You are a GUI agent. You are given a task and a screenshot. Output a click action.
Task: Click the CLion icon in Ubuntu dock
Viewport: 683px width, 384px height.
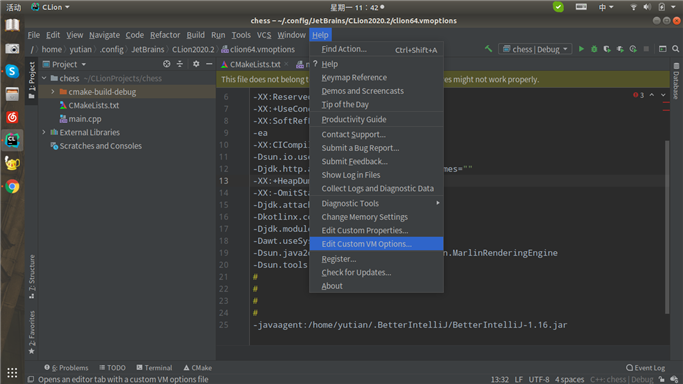12,140
